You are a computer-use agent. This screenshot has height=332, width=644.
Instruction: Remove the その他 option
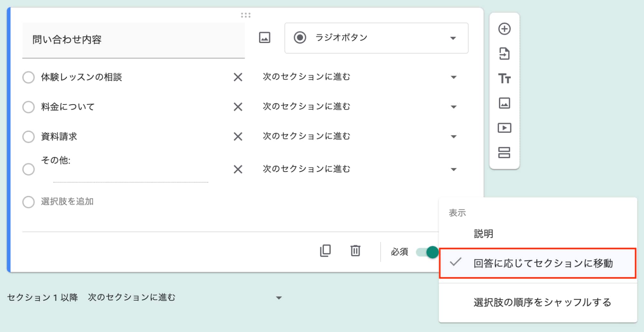tap(238, 169)
